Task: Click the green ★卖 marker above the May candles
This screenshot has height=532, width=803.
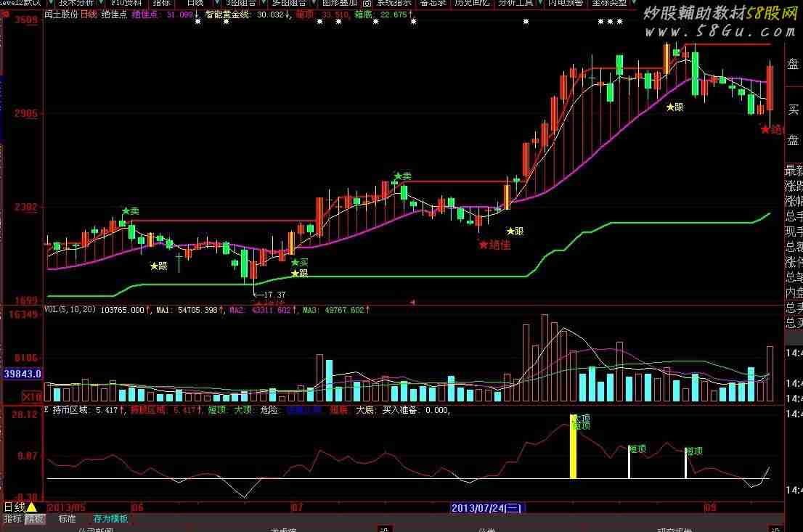Action: (x=131, y=211)
